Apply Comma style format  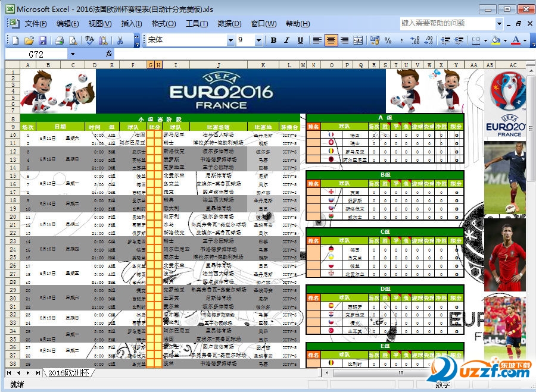[x=401, y=40]
